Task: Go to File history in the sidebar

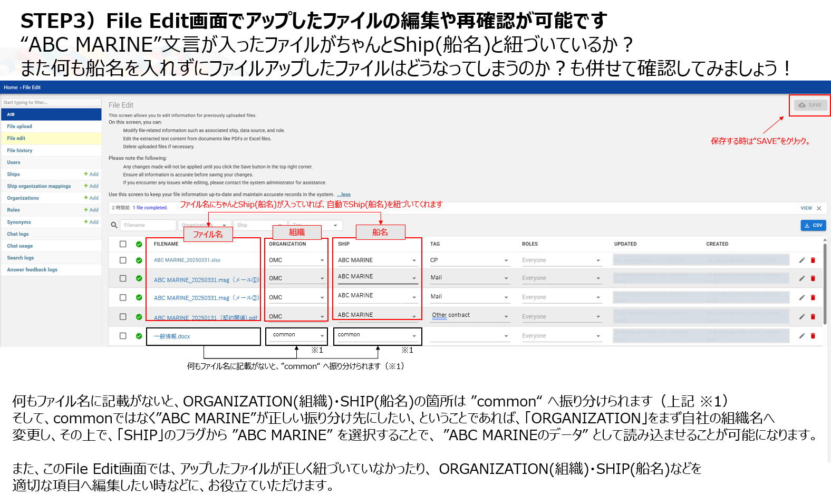Action: 20,151
